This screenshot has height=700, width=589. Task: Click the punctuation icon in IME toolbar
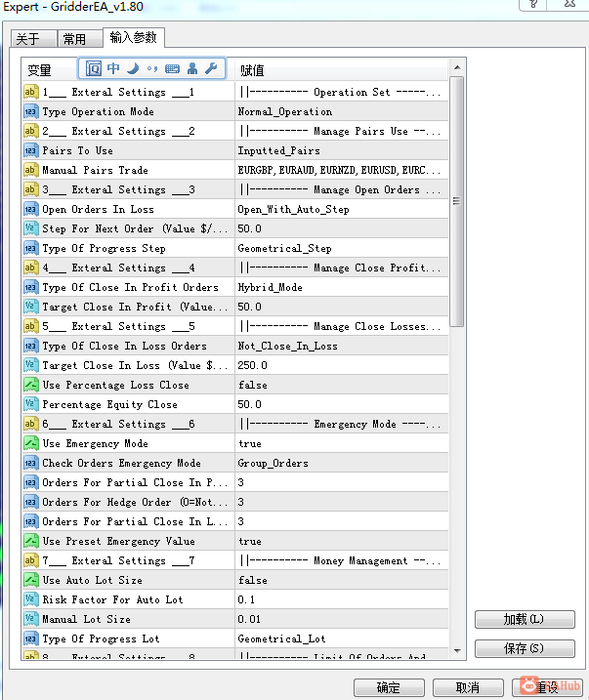[x=152, y=68]
